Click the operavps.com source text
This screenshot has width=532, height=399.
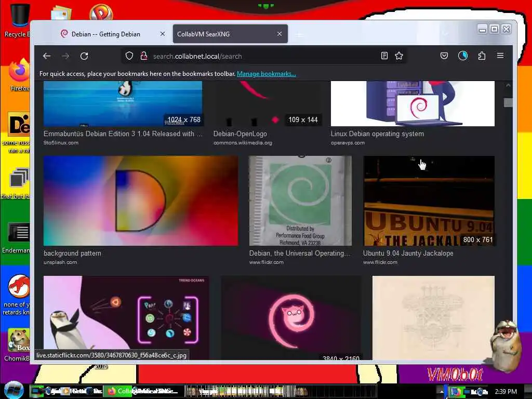coord(348,143)
